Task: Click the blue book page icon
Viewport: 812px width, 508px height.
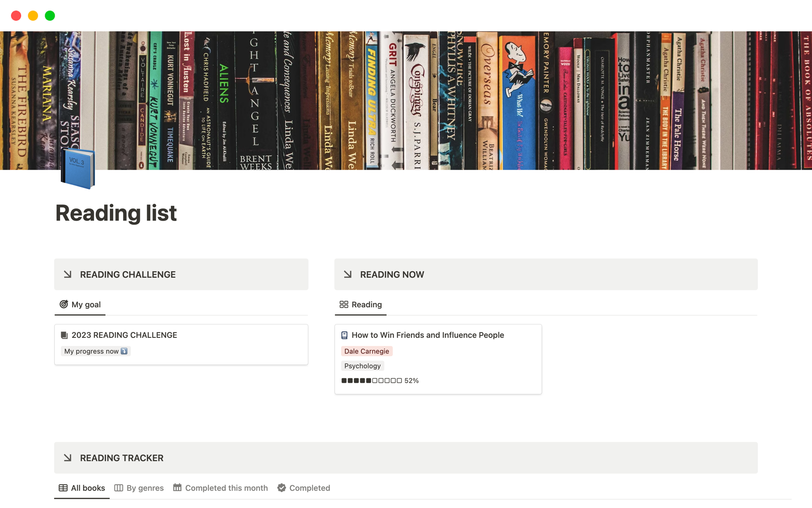Action: tap(78, 168)
